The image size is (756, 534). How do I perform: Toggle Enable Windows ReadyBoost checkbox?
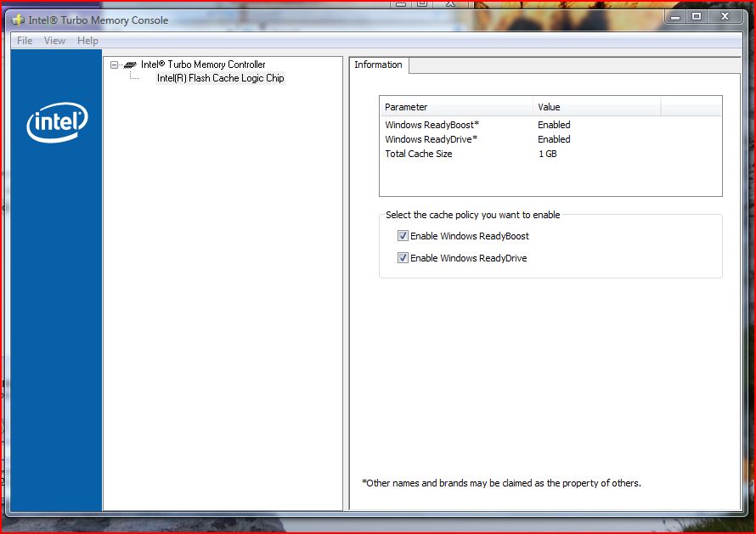coord(403,236)
